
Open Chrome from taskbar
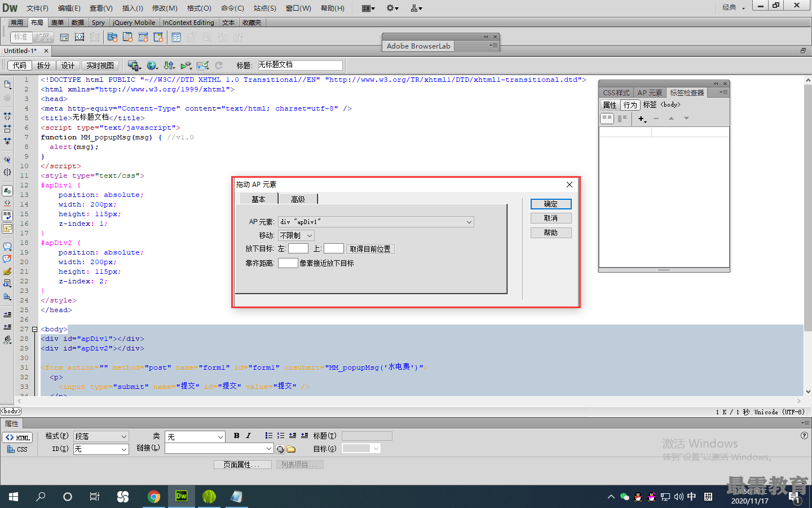154,496
